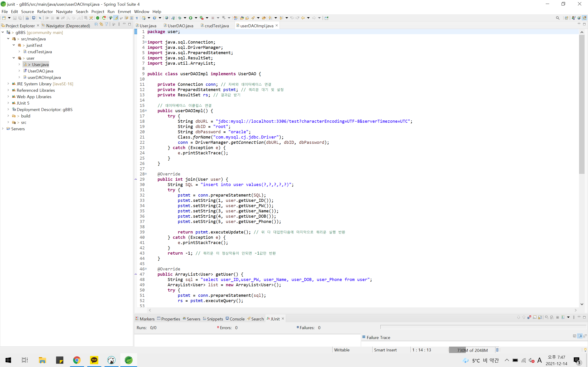
Task: Open the Refactor menu
Action: point(45,11)
